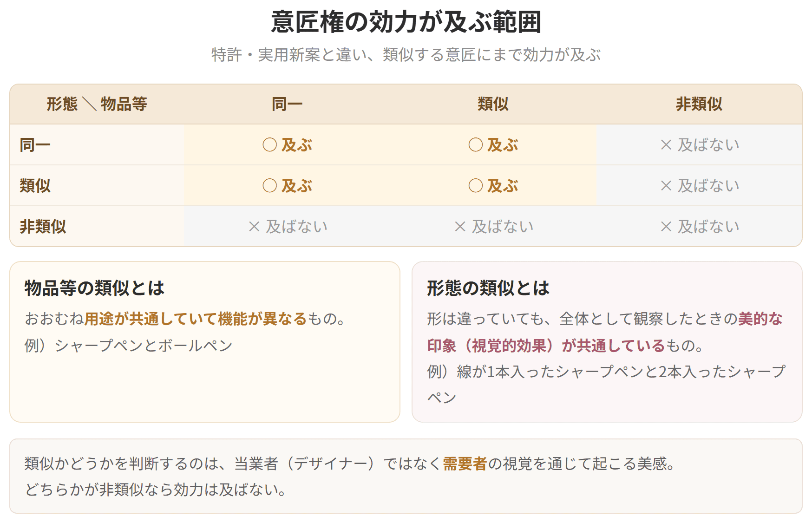The image size is (812, 523).
Task: Click the subtitle starting 特許・実用新案と違い
Action: (x=406, y=55)
